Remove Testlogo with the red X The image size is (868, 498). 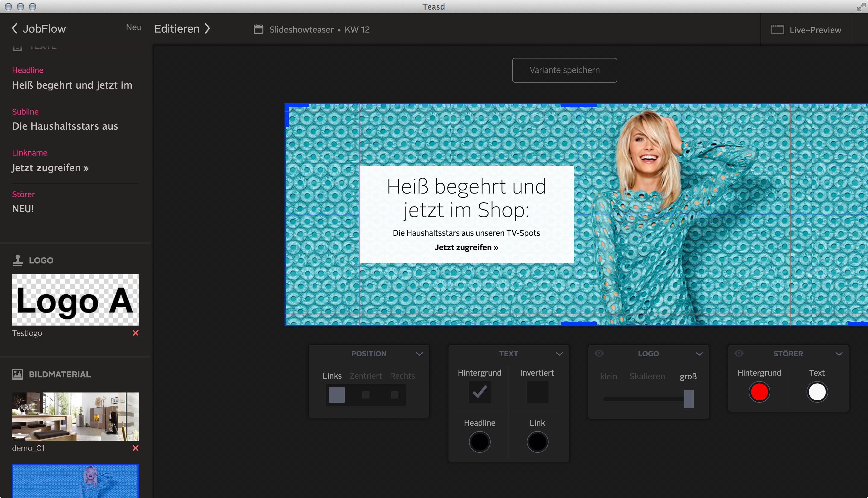coord(135,333)
